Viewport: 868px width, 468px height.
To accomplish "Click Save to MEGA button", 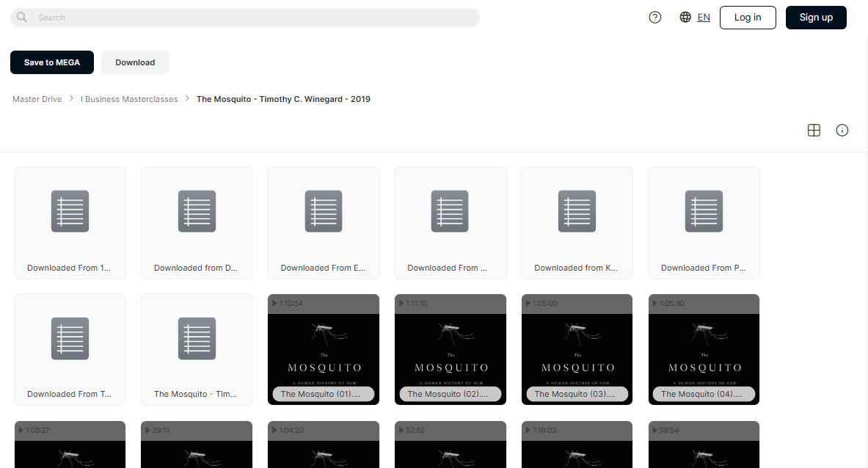I will (52, 62).
